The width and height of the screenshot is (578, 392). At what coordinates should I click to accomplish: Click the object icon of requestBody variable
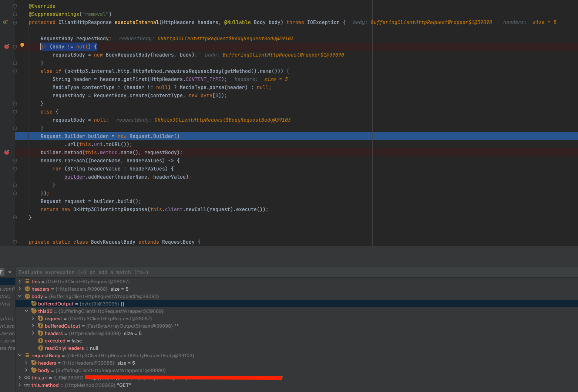point(27,355)
